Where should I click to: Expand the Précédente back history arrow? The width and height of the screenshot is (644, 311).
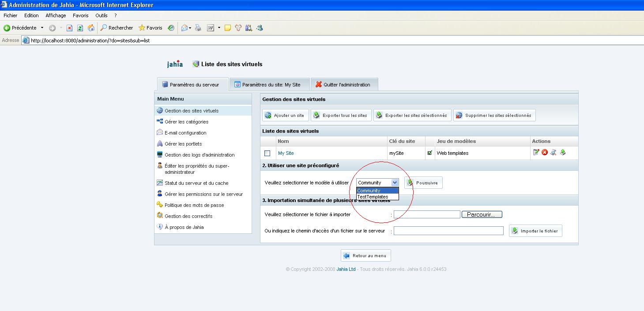[x=42, y=28]
